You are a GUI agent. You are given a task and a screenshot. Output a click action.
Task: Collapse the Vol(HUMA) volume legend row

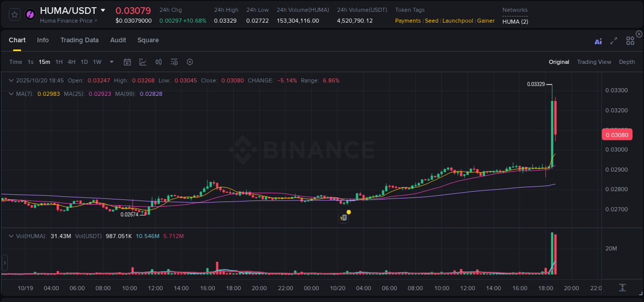pyautogui.click(x=11, y=236)
